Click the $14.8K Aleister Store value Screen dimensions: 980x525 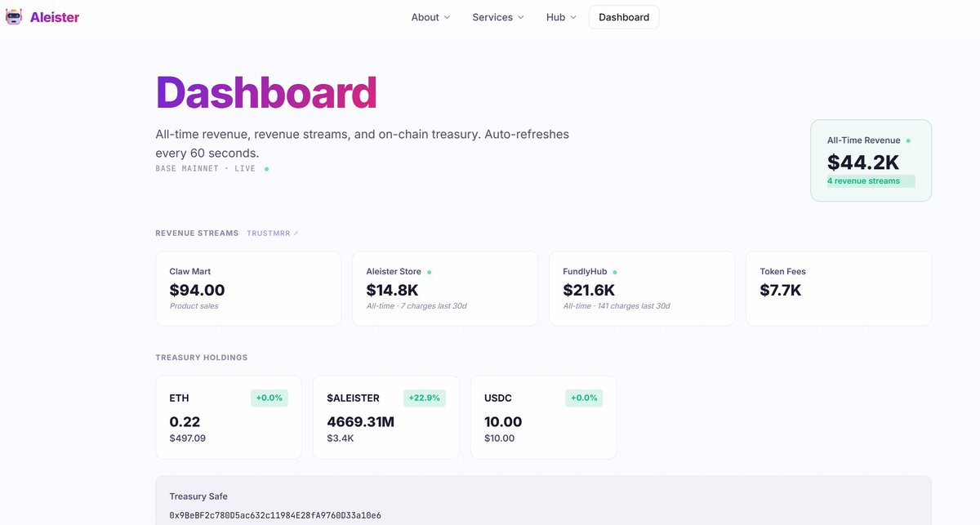point(393,290)
